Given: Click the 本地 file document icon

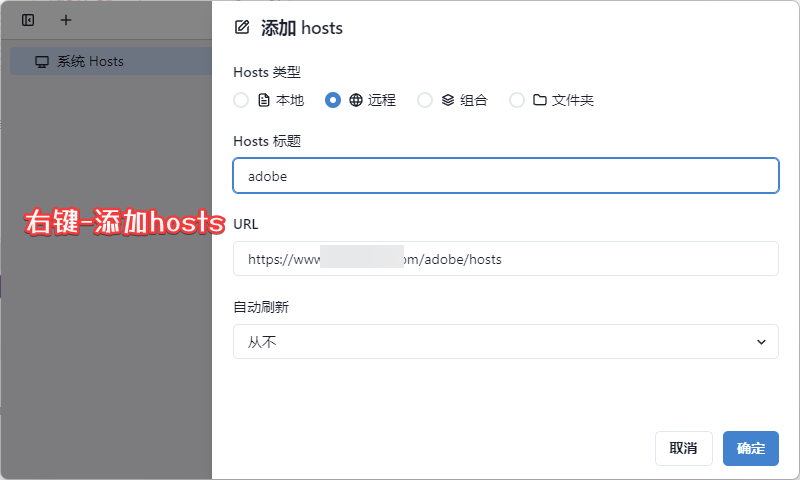Looking at the screenshot, I should [x=264, y=100].
